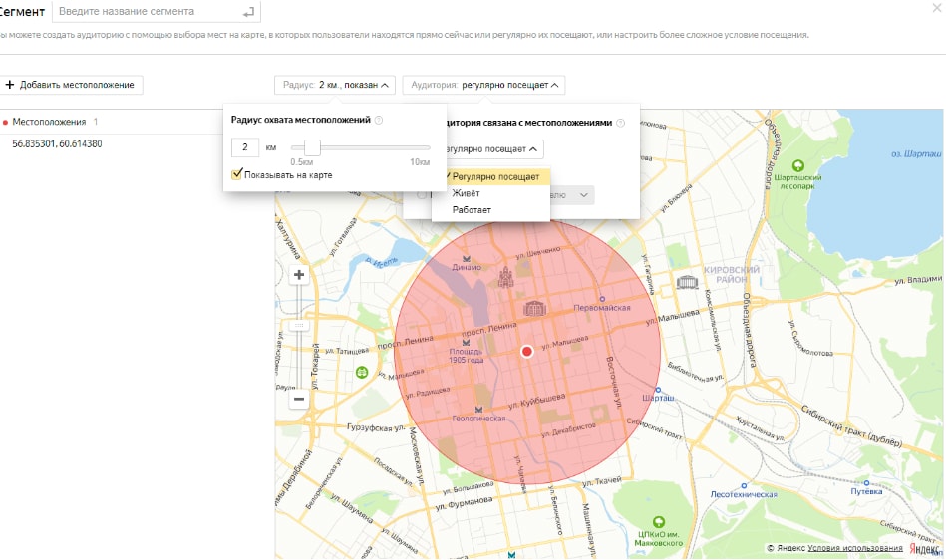Click the Шарташский лесопарк green icon

pos(796,165)
